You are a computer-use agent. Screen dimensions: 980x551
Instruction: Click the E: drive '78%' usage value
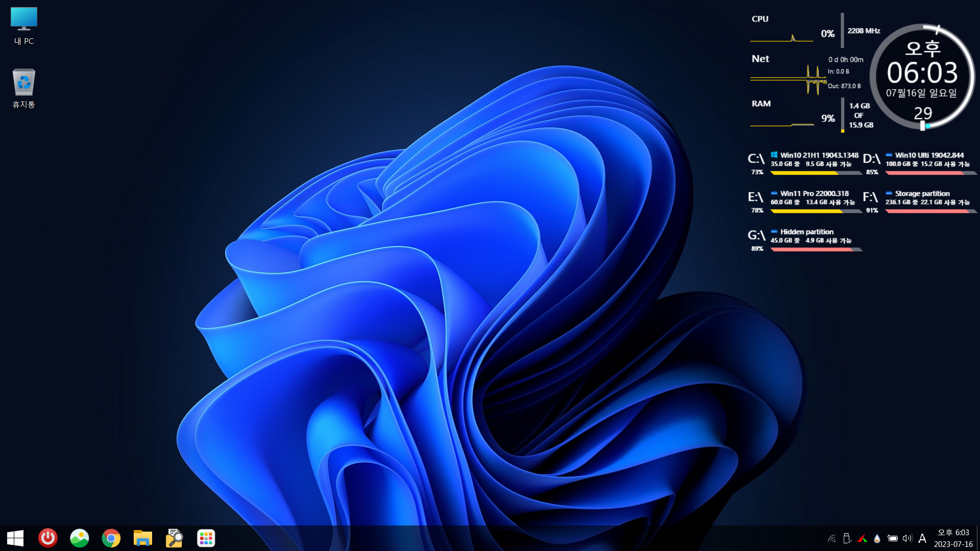[757, 210]
